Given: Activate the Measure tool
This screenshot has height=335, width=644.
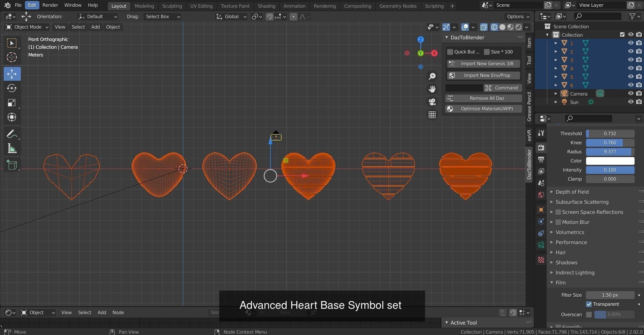Looking at the screenshot, I should coord(12,148).
